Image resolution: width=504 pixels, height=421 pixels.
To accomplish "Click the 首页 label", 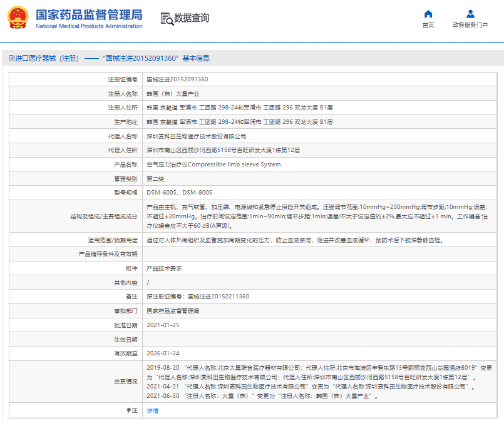I will click(428, 25).
